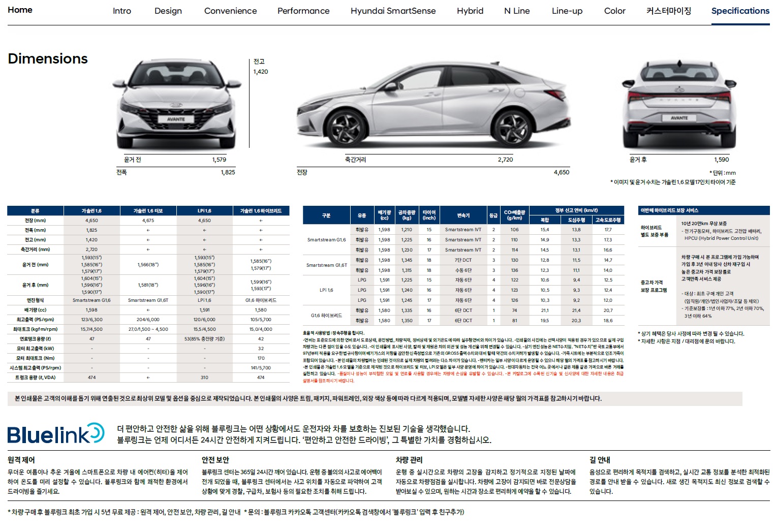Click the 공차중량 (kg) column header
This screenshot has width=775, height=532.
[407, 215]
